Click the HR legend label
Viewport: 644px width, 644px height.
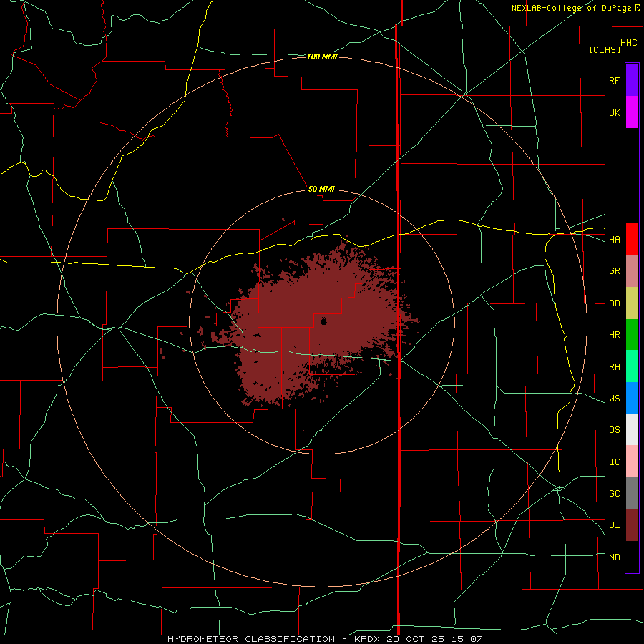[614, 335]
